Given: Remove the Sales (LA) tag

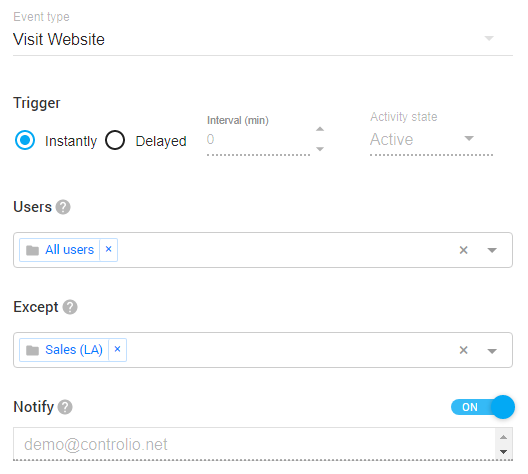Looking at the screenshot, I should pyautogui.click(x=118, y=349).
